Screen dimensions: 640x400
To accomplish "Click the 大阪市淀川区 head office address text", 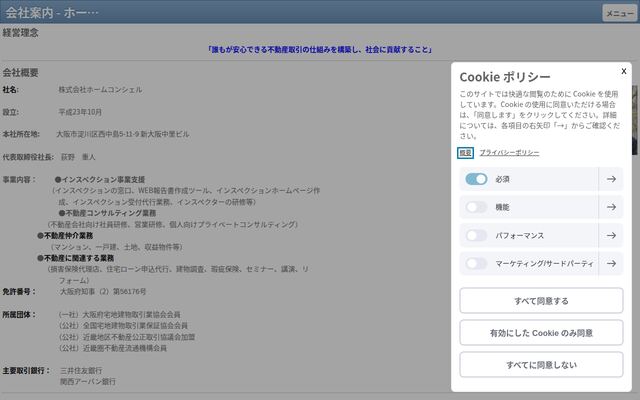I will pyautogui.click(x=123, y=134).
